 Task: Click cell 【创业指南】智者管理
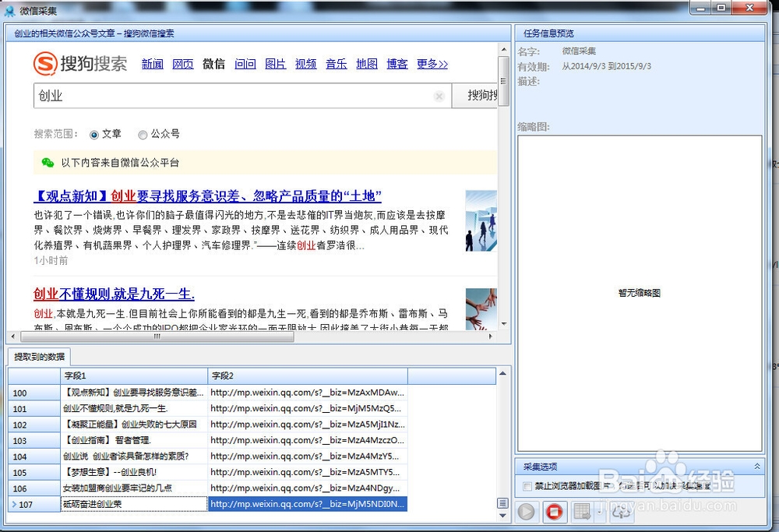(x=134, y=441)
